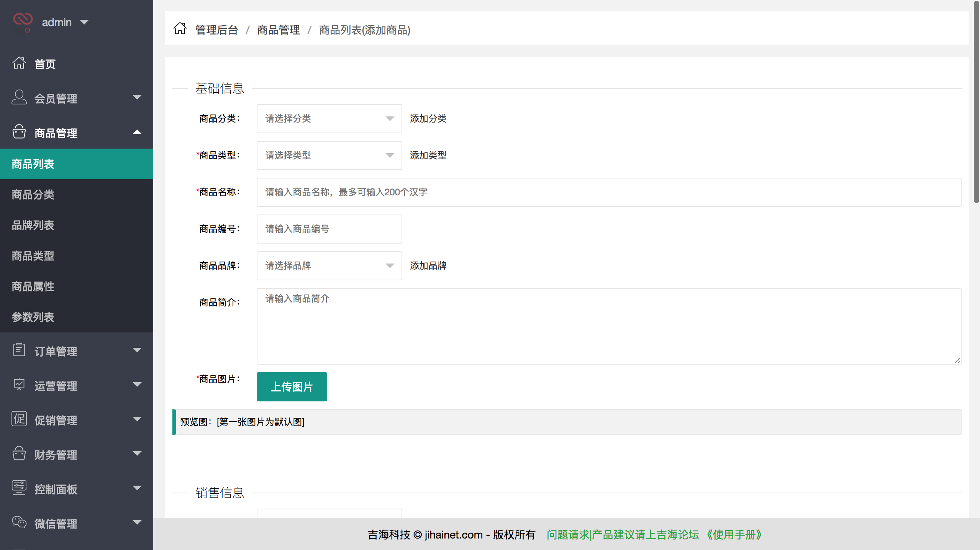Click the home icon in the breadcrumb
The height and width of the screenshot is (550, 980).
180,28
